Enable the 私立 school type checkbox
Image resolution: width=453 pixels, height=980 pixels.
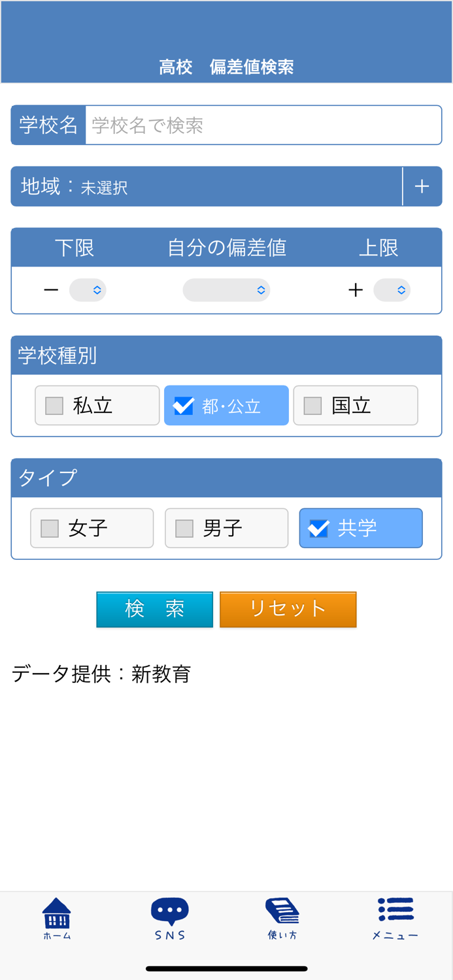click(x=97, y=405)
